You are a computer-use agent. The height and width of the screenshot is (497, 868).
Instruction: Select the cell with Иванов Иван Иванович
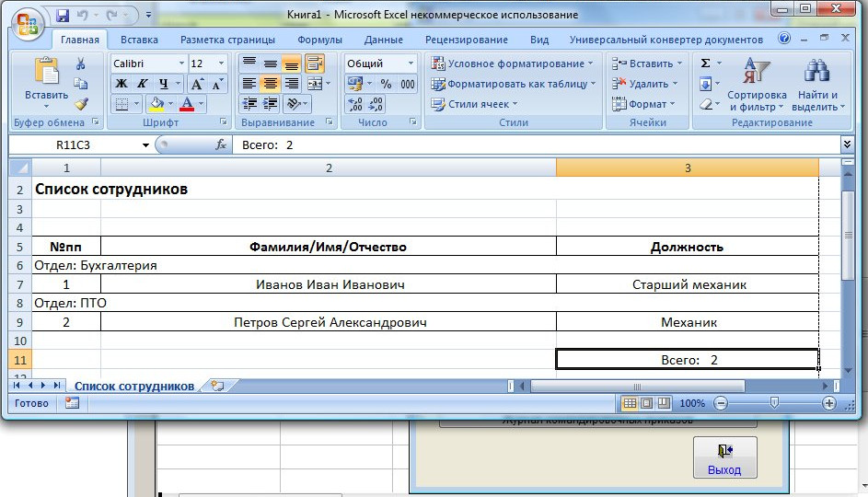329,284
